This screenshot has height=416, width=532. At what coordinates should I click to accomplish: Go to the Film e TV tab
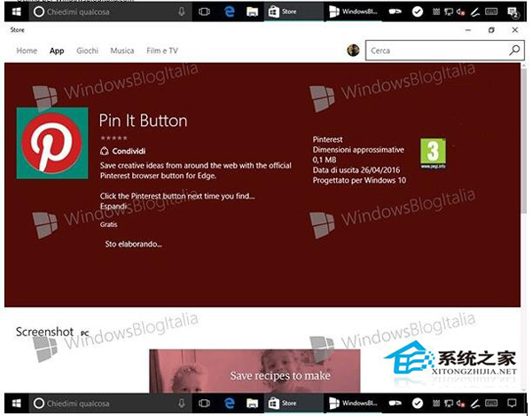[162, 51]
